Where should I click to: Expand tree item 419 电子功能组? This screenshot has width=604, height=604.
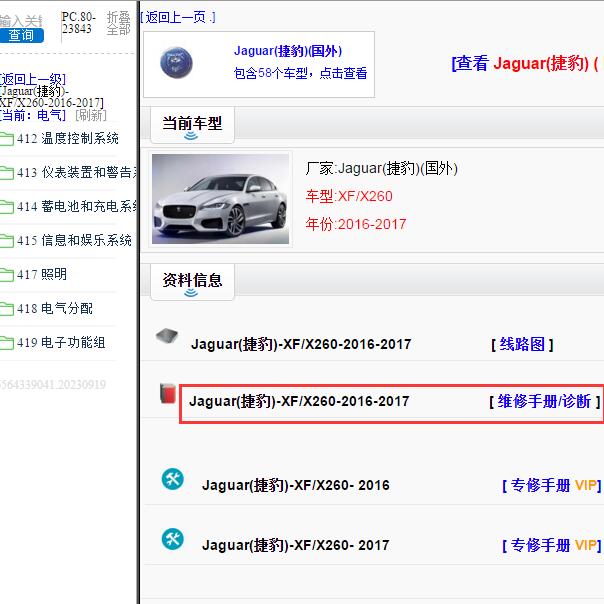pyautogui.click(x=61, y=342)
